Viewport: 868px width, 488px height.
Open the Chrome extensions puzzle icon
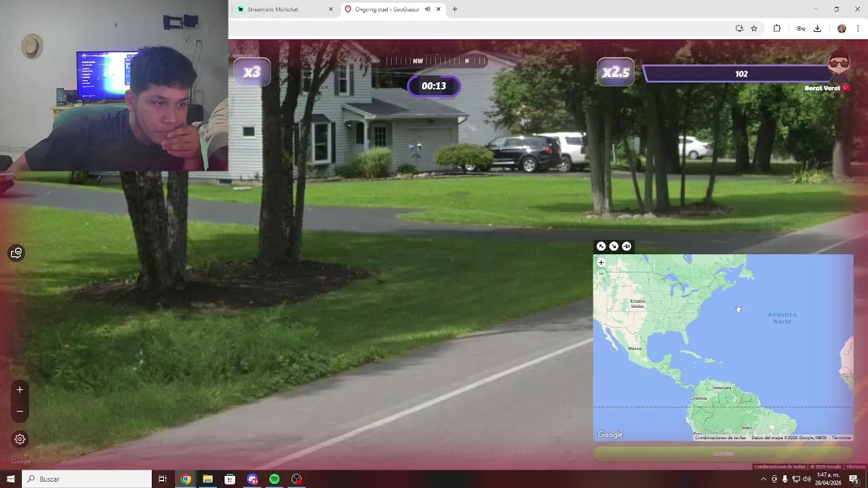(x=777, y=28)
